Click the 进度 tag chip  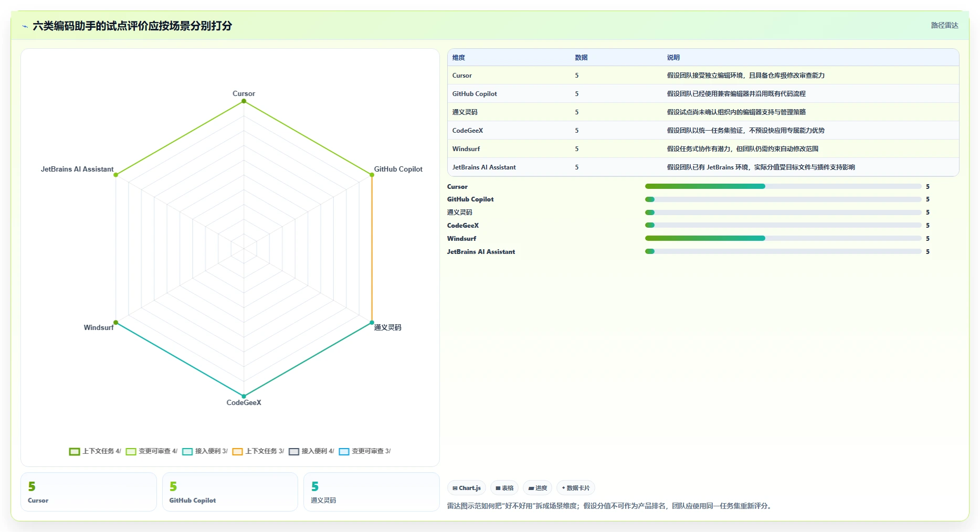[538, 488]
